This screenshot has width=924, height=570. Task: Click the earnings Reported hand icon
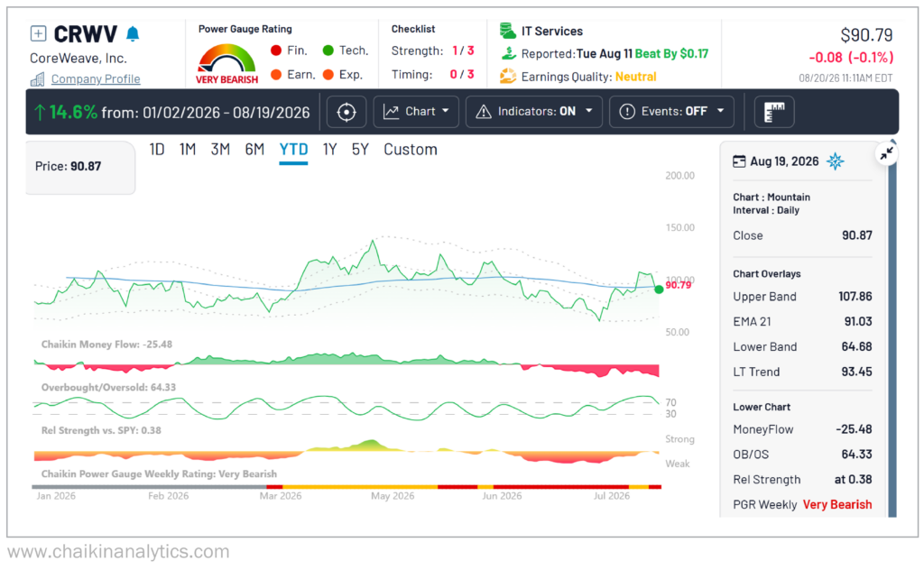[x=508, y=53]
